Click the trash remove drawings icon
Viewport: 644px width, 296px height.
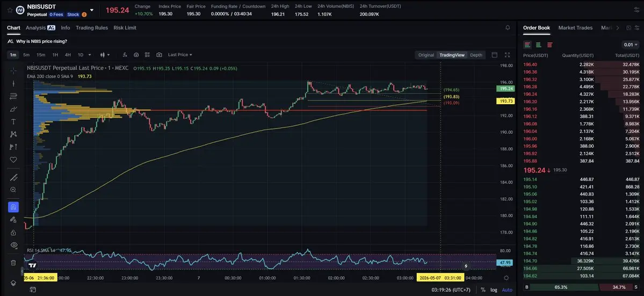click(x=13, y=263)
